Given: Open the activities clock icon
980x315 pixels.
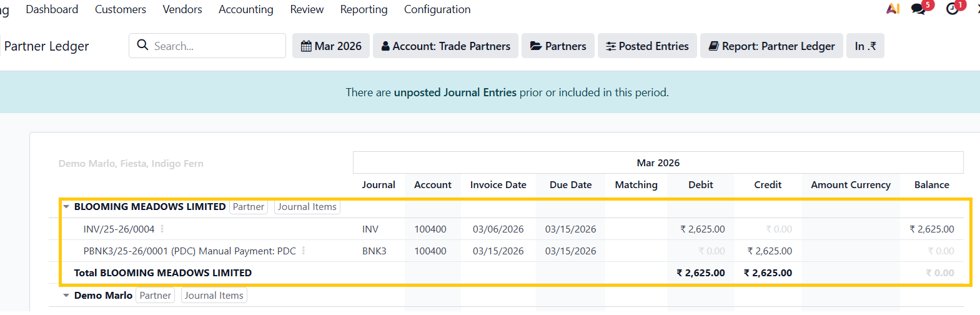Looking at the screenshot, I should [952, 9].
